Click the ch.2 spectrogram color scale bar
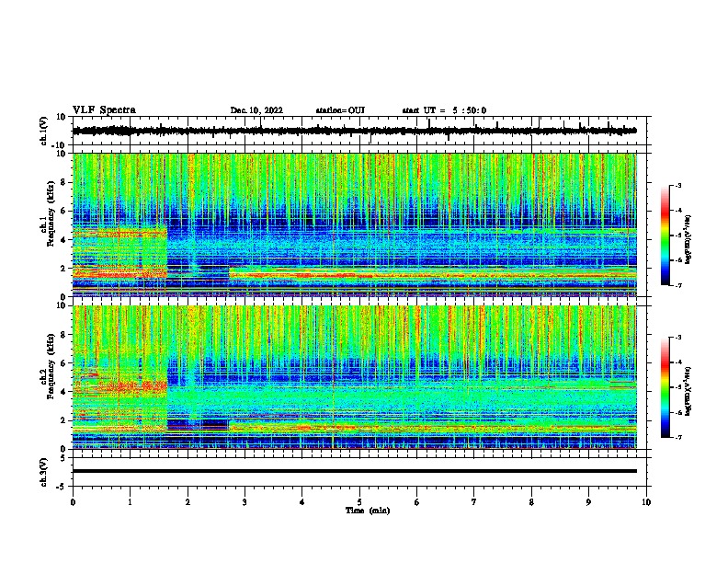The image size is (728, 563). (665, 387)
